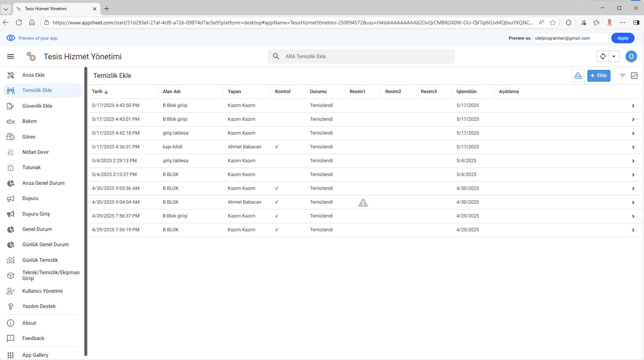
Task: Click the search magnifier icon
Action: click(x=276, y=56)
